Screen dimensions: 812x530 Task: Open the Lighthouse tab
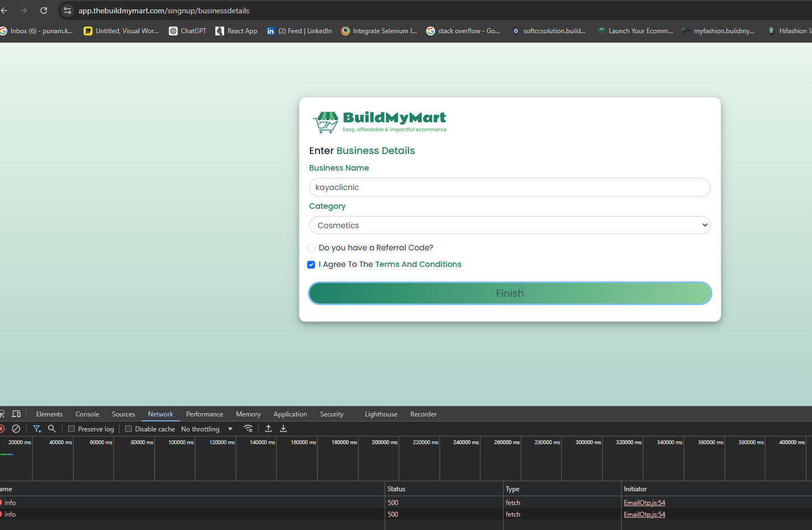coord(381,414)
